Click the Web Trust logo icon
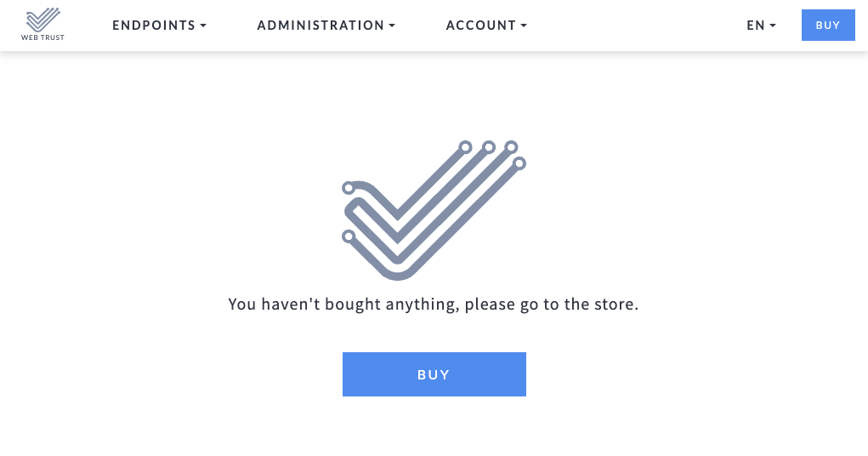Image resolution: width=868 pixels, height=456 pixels. pos(43,19)
